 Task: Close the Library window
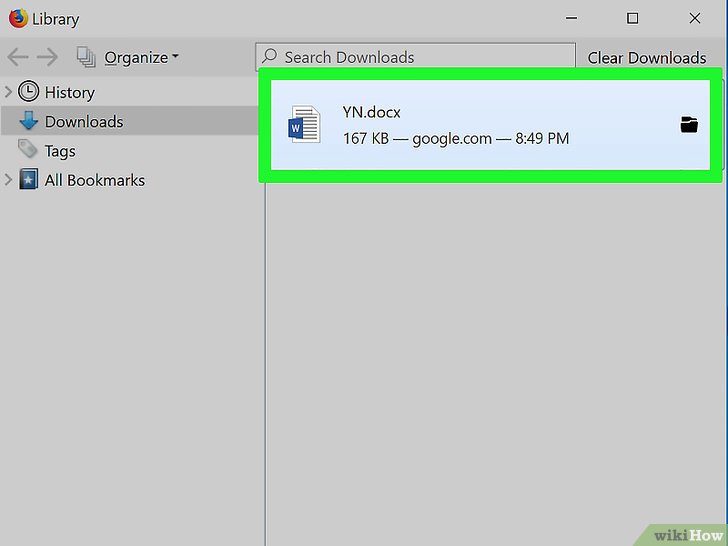(695, 18)
